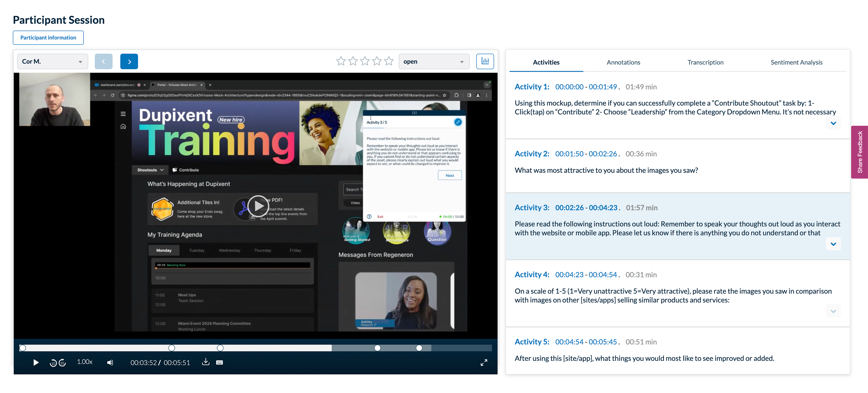Open the 'open' status dropdown

434,61
